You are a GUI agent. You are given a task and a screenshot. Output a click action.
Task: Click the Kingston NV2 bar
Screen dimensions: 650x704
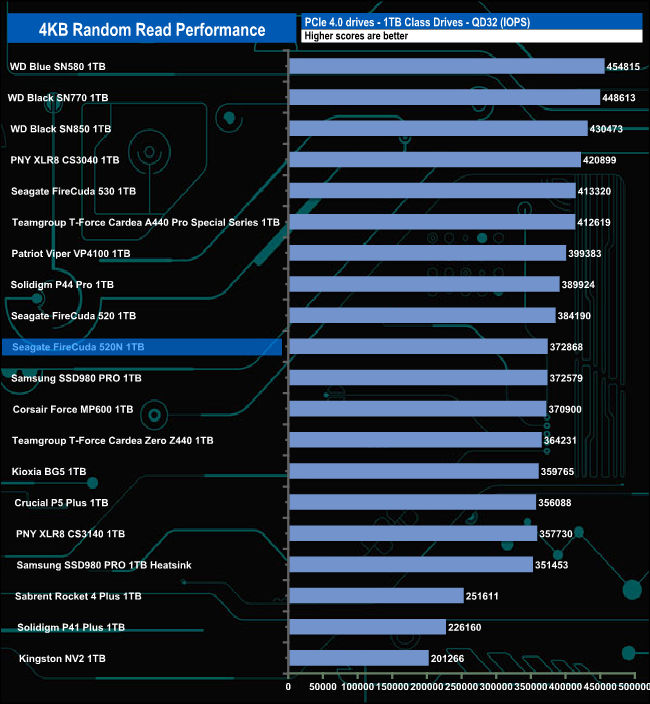point(359,658)
